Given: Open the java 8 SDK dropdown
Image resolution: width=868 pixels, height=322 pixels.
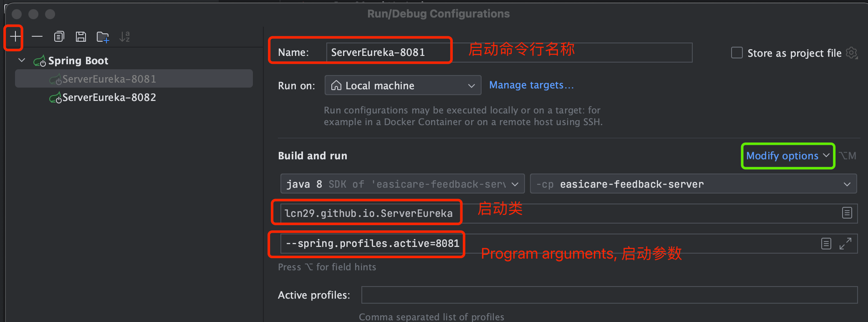Looking at the screenshot, I should 402,184.
